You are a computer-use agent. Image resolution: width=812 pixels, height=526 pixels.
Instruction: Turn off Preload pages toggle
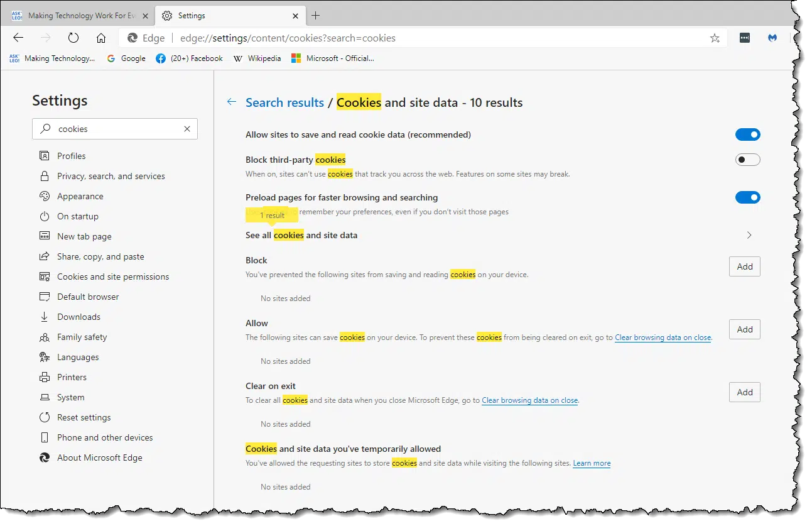[x=747, y=197]
